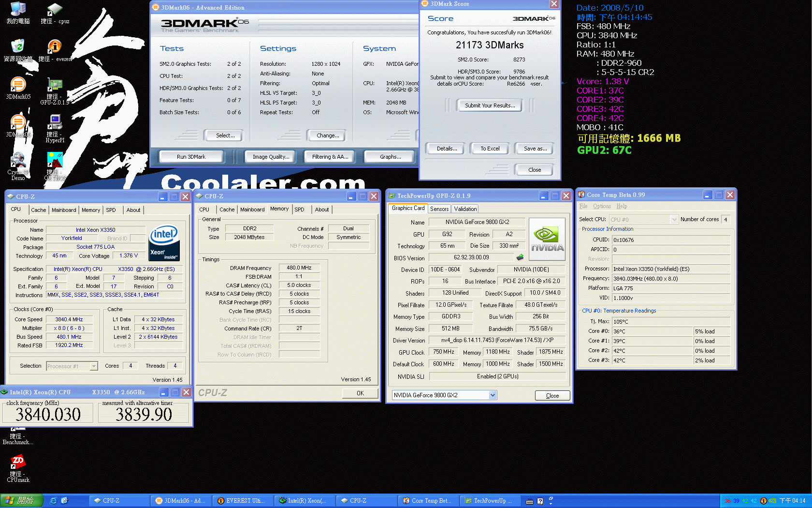The height and width of the screenshot is (508, 812).
Task: Click the keyboard language bar icon
Action: [x=530, y=501]
